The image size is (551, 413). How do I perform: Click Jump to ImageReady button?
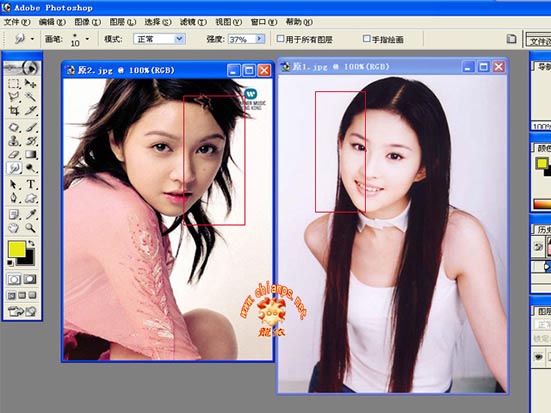pyautogui.click(x=22, y=311)
